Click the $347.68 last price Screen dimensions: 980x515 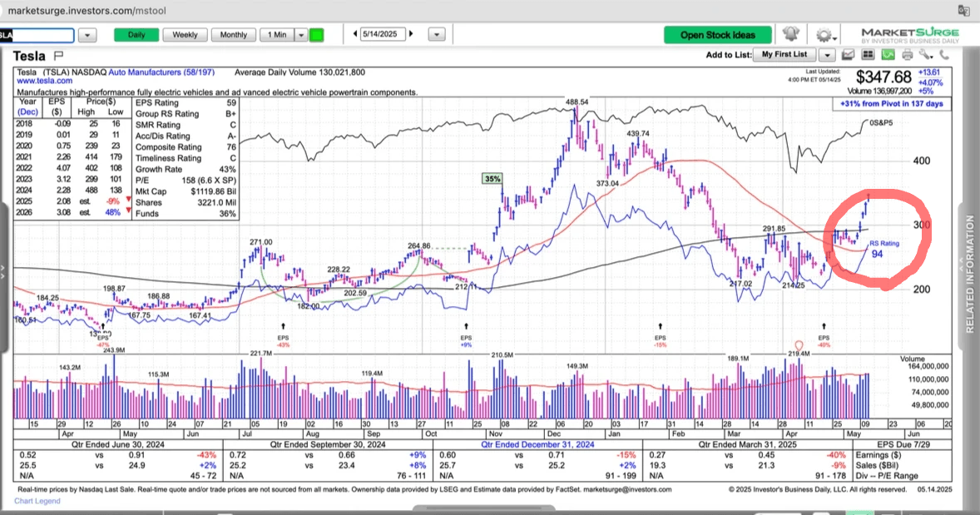pos(883,77)
